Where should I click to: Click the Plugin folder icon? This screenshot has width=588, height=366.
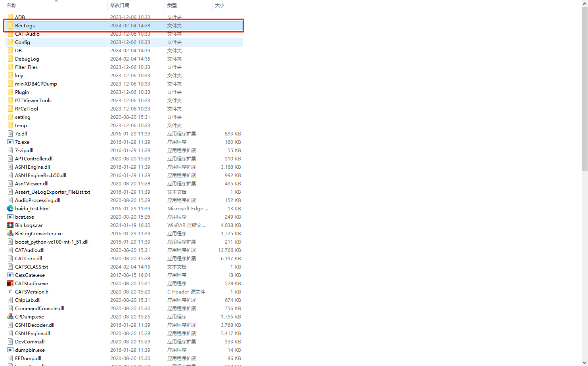[x=10, y=92]
